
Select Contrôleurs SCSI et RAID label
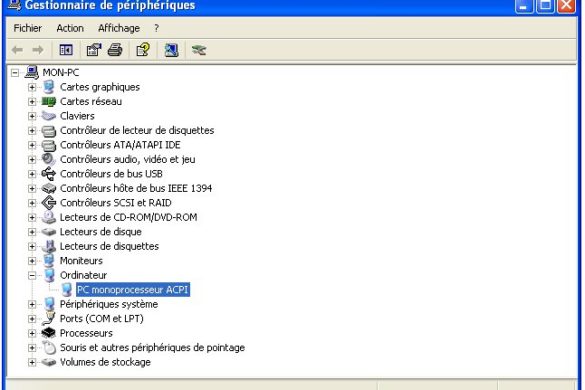click(x=116, y=203)
